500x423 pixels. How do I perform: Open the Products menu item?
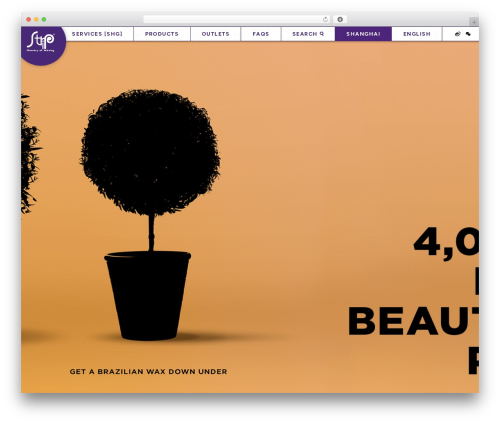[x=162, y=34]
